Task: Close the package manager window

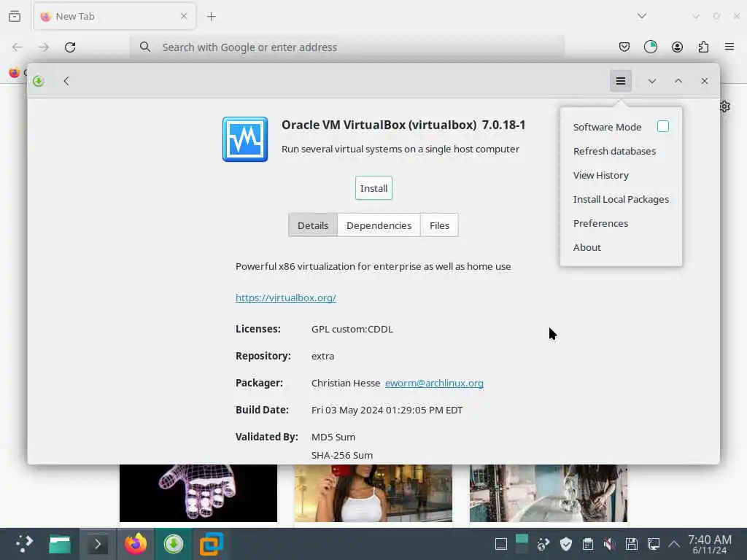Action: [x=704, y=81]
